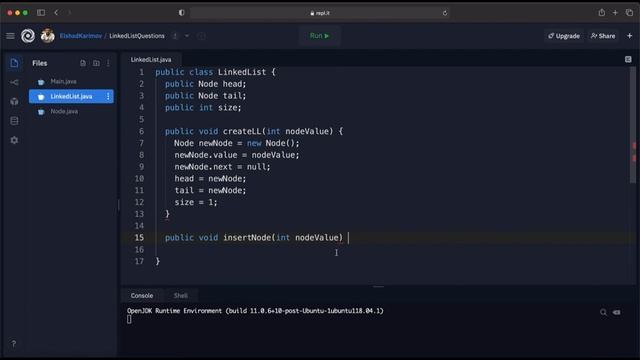Click 'size = 1;' on line 12

click(196, 202)
